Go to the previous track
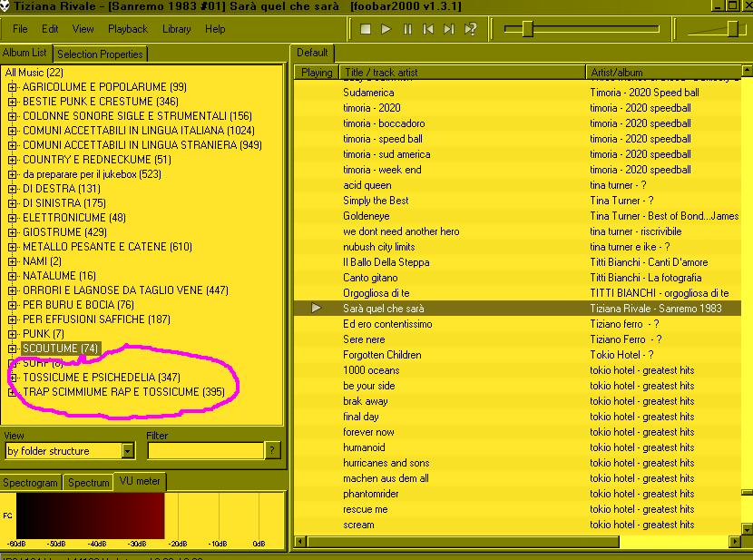The image size is (753, 560). point(428,29)
